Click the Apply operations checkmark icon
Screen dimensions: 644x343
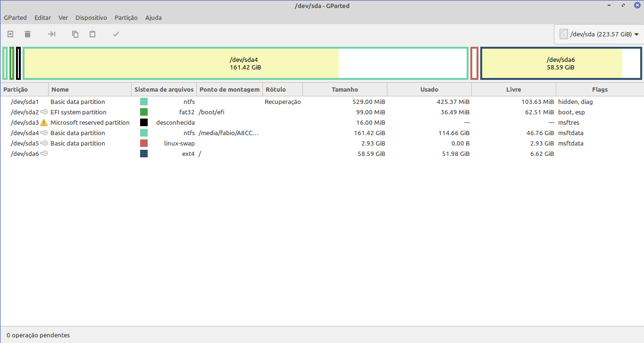[116, 34]
